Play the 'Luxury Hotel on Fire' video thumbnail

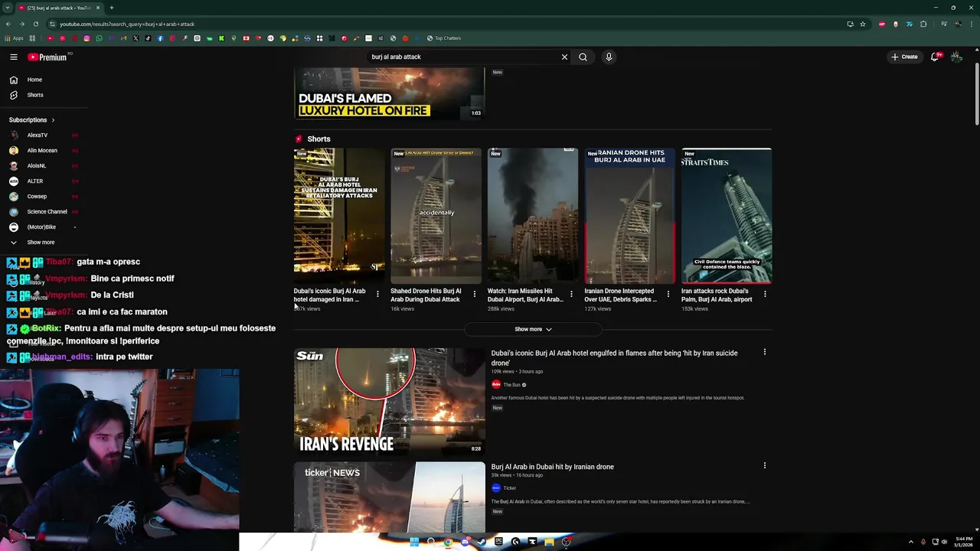pos(390,93)
